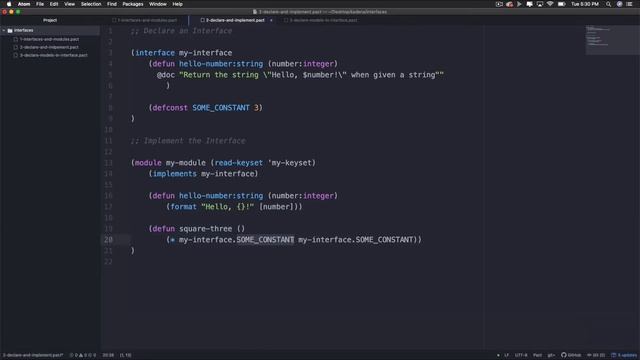Switch to 3-declare-models-in-interface.pact tab
Image resolution: width=640 pixels, height=360 pixels.
[320, 20]
